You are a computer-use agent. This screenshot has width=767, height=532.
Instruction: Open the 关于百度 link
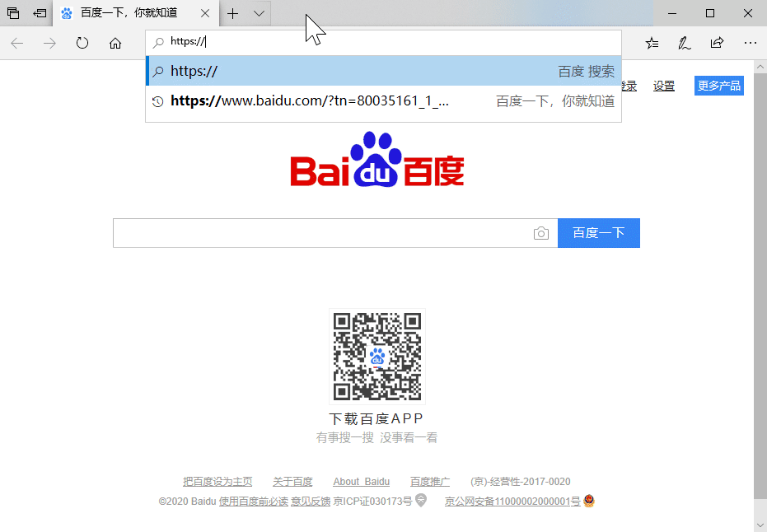coord(292,482)
